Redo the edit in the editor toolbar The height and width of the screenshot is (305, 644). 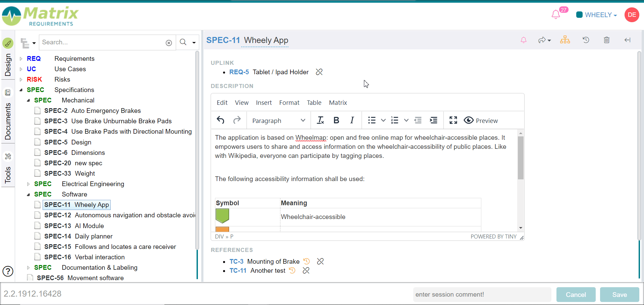[237, 120]
